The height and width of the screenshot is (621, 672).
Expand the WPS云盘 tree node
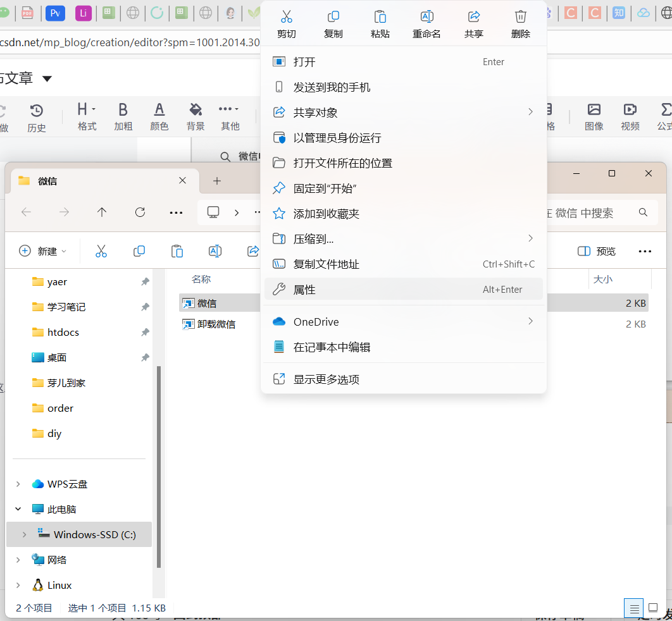click(18, 484)
